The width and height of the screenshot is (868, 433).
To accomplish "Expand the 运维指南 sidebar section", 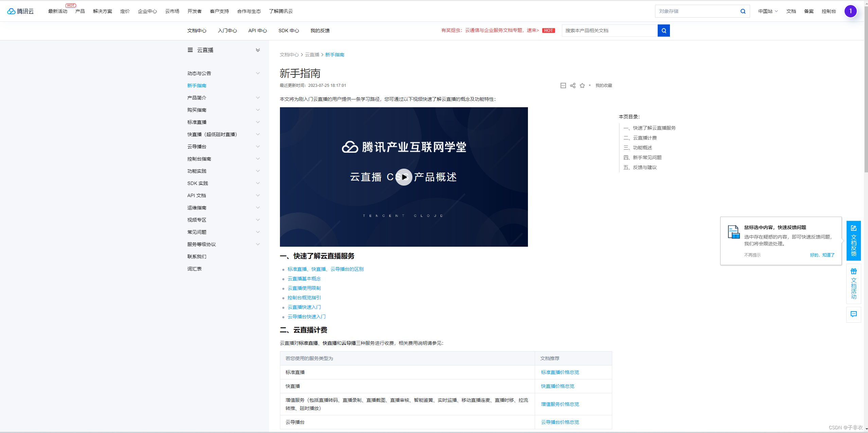I will 258,208.
